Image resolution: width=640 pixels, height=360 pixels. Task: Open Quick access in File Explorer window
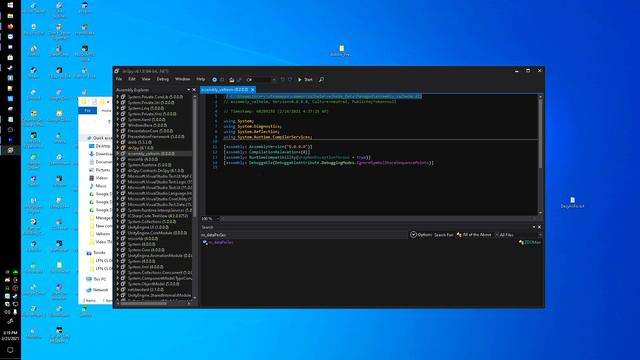point(101,138)
